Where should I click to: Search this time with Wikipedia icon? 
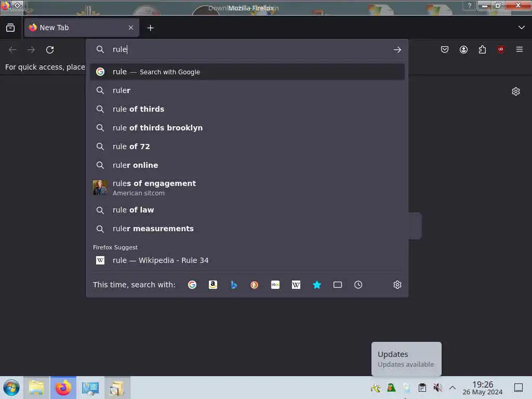tap(296, 285)
